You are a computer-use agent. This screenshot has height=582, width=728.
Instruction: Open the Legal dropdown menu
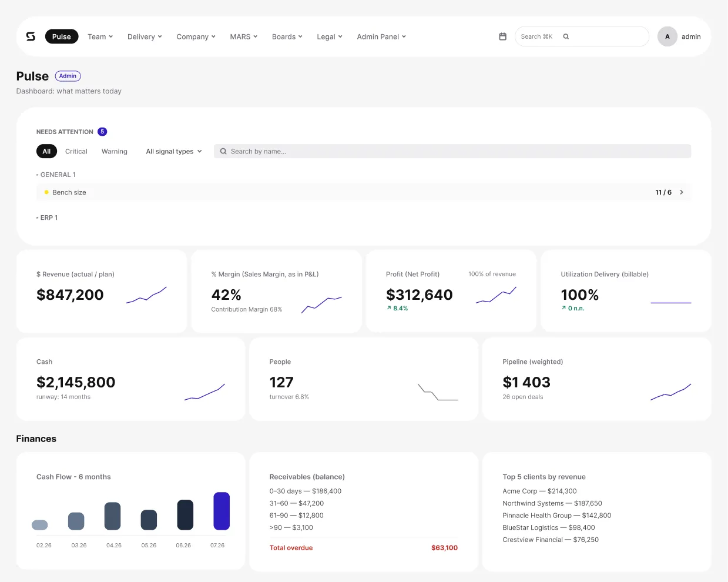[330, 36]
